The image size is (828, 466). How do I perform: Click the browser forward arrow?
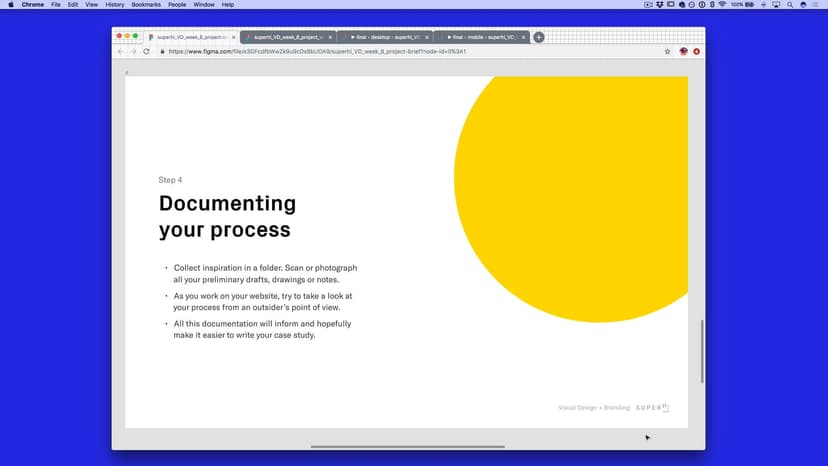point(133,52)
